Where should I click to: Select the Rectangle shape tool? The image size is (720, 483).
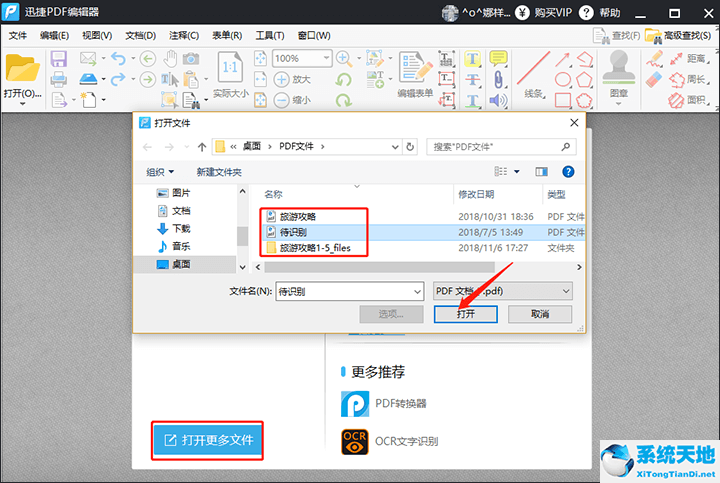pyautogui.click(x=563, y=100)
